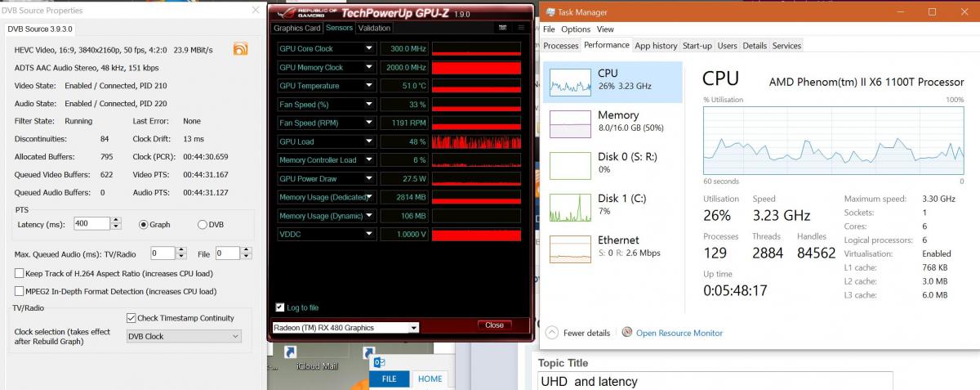The width and height of the screenshot is (980, 390).
Task: Select the Sensors tab in GPU-Z
Action: pos(339,28)
